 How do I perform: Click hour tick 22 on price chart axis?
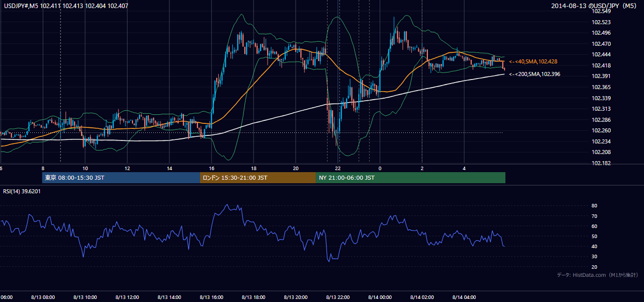pos(338,168)
